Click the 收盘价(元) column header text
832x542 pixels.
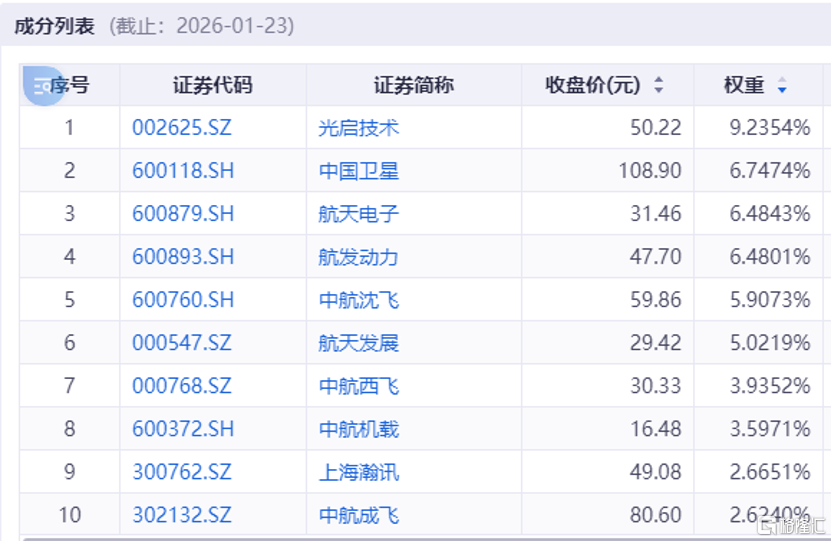(593, 85)
